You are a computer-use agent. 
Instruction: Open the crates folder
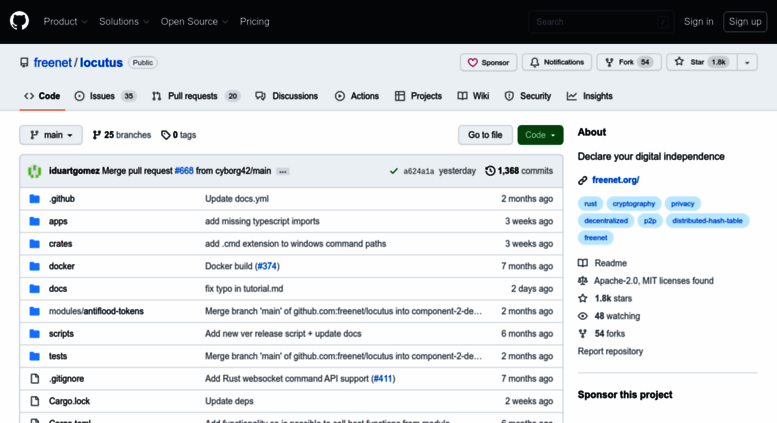[x=60, y=244]
